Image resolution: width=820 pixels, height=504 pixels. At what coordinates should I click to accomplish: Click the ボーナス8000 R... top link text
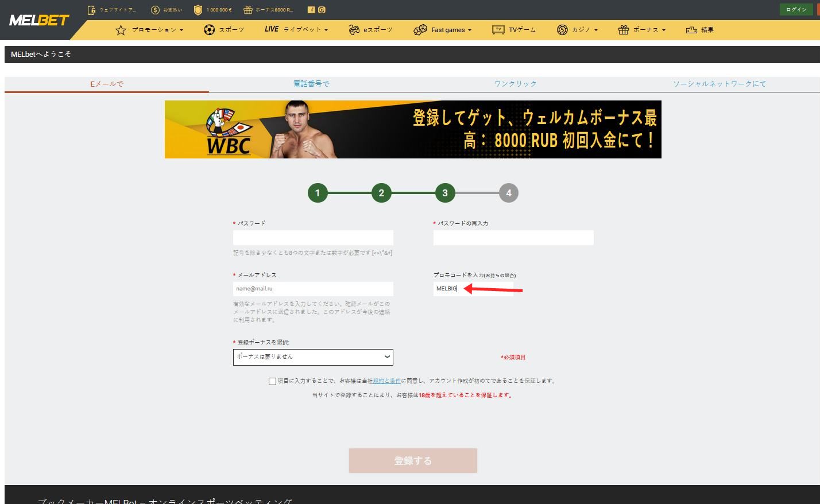pos(274,10)
